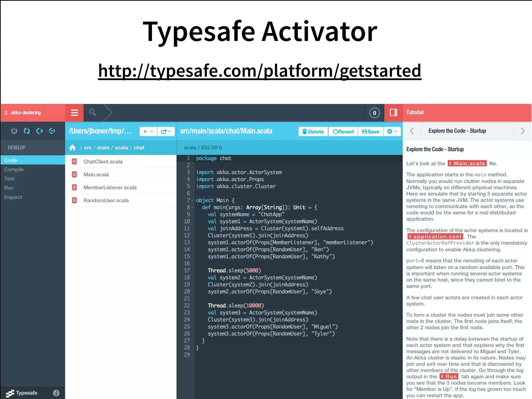Click the Revert button
Image resolution: width=532 pixels, height=399 pixels.
pyautogui.click(x=343, y=131)
